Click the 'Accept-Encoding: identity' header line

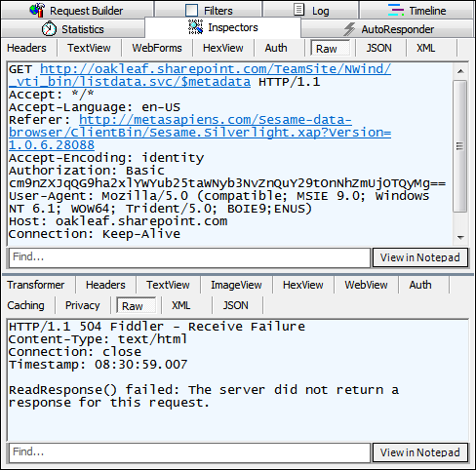pos(106,158)
